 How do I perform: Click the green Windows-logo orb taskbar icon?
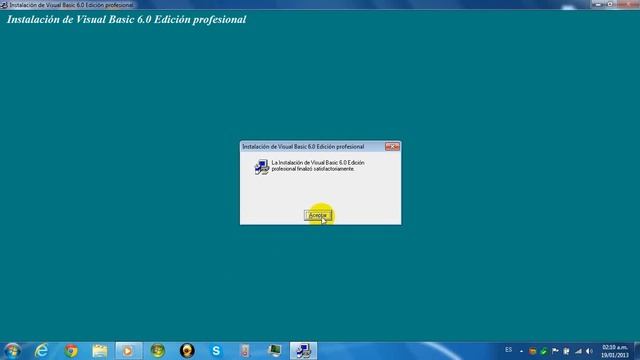click(x=158, y=351)
